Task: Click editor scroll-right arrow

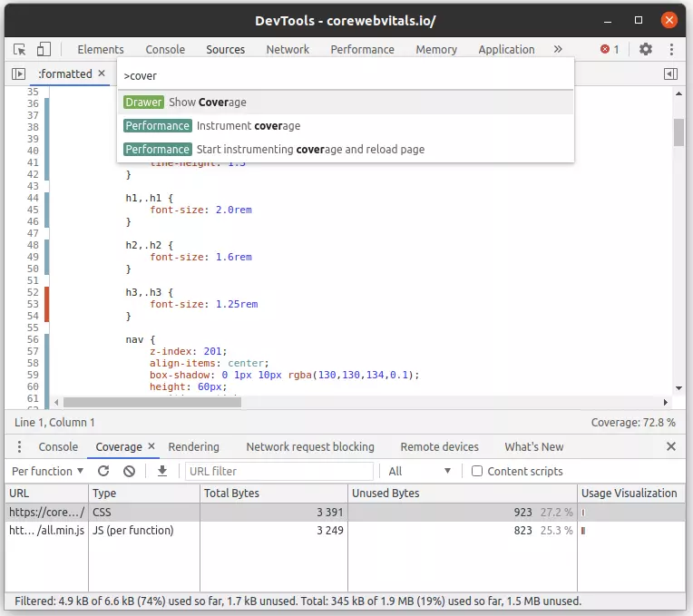Action: pos(665,402)
